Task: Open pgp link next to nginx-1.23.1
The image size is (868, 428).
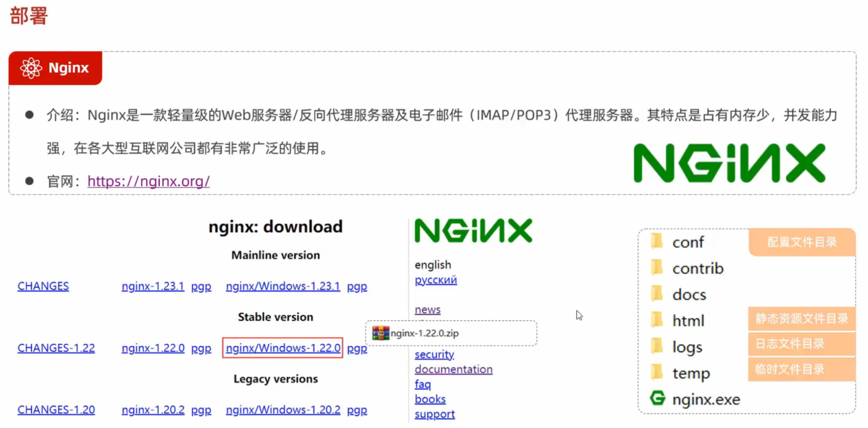Action: point(201,286)
